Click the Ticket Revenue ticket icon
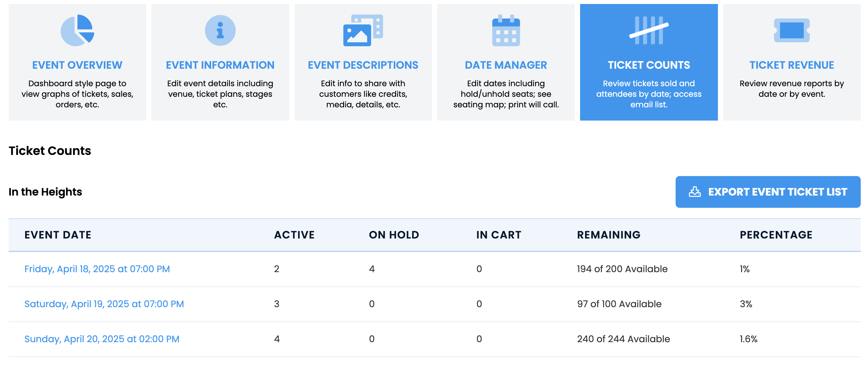 click(792, 30)
